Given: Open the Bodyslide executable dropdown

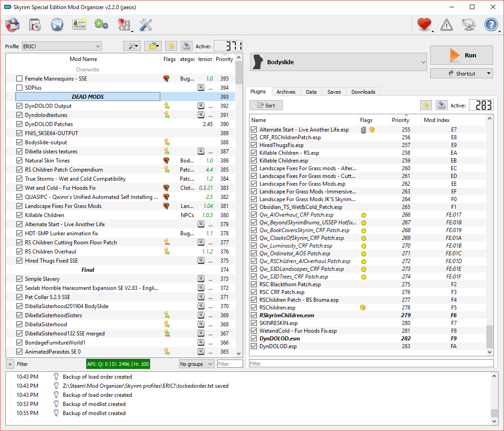Looking at the screenshot, I should [x=338, y=62].
